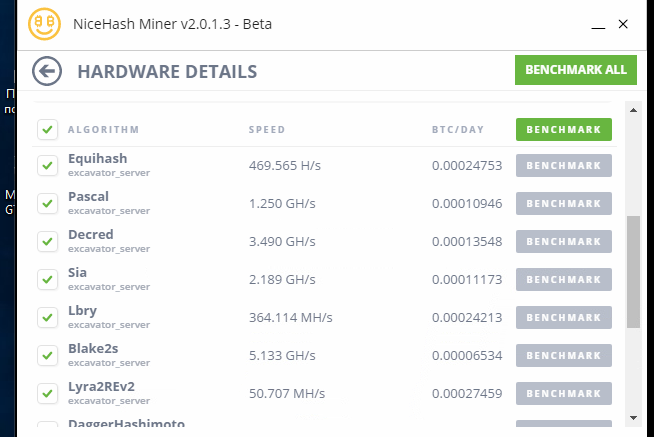The height and width of the screenshot is (437, 654).
Task: Click the scrollbar up arrow
Action: pyautogui.click(x=633, y=109)
